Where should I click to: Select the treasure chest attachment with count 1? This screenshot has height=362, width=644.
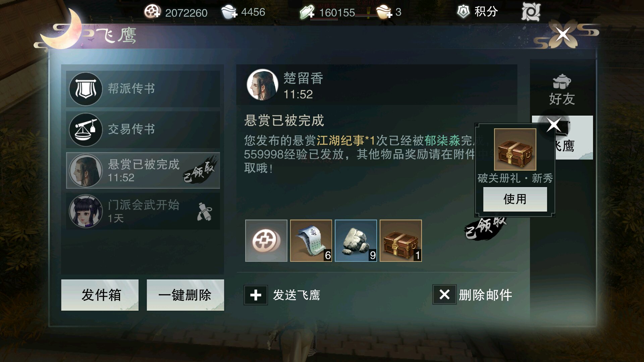[401, 241]
